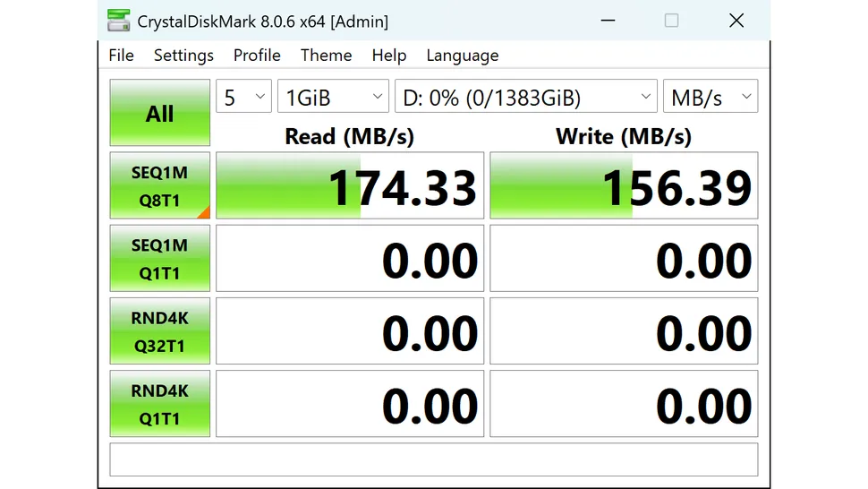
Task: Open the D: drive selection dropdown
Action: (x=526, y=97)
